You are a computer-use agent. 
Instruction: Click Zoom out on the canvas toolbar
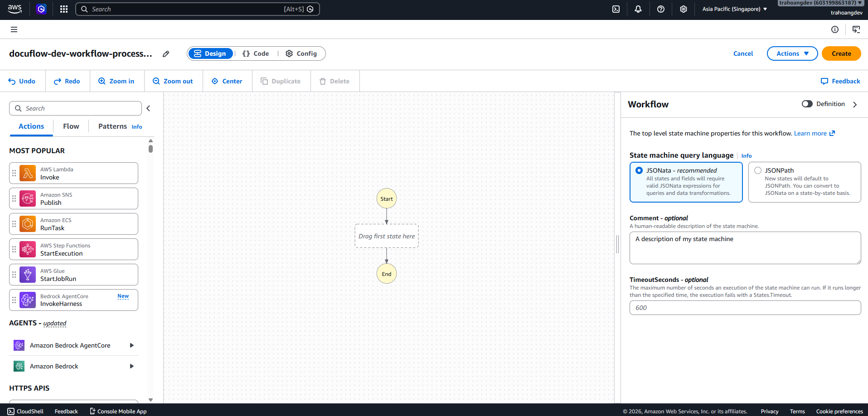point(173,81)
